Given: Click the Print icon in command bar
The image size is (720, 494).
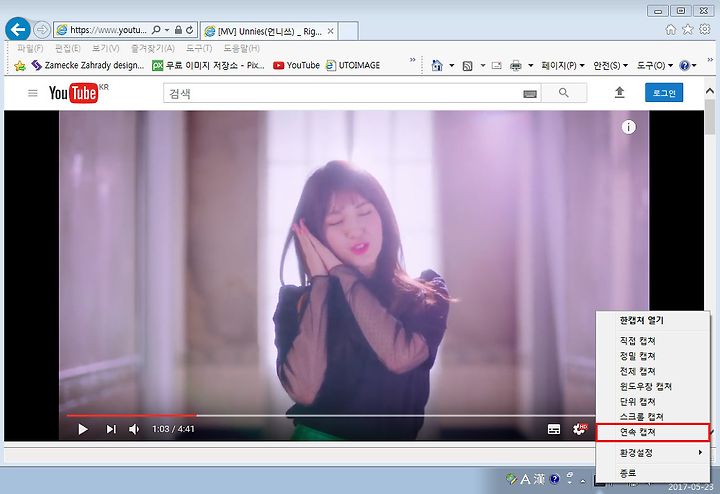Looking at the screenshot, I should point(516,66).
